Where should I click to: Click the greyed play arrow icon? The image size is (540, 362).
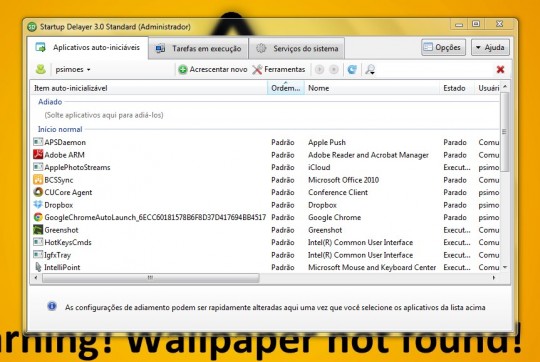pos(319,70)
